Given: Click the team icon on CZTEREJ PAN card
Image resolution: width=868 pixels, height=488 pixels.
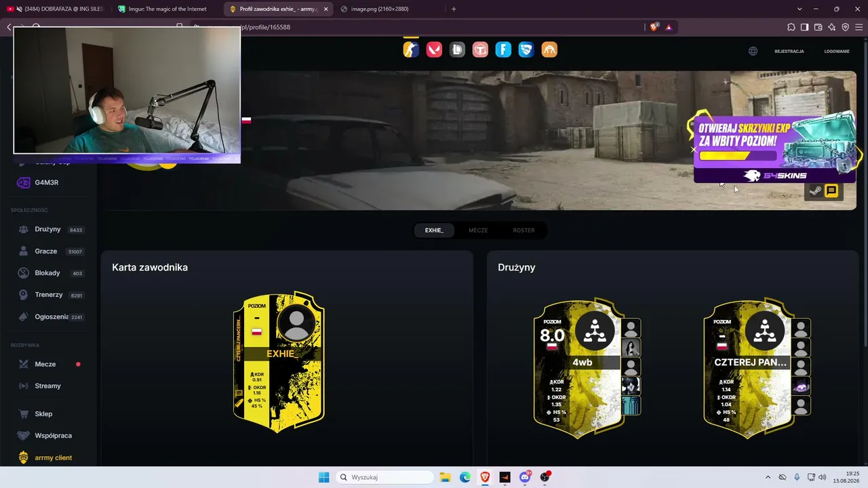Looking at the screenshot, I should coord(765,331).
